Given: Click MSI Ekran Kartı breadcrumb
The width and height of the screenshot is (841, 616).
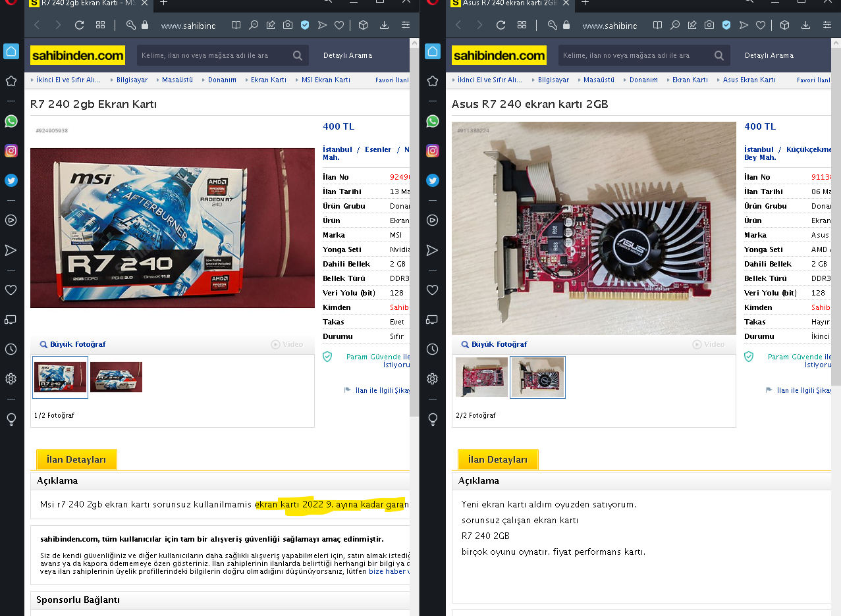Looking at the screenshot, I should pos(326,80).
